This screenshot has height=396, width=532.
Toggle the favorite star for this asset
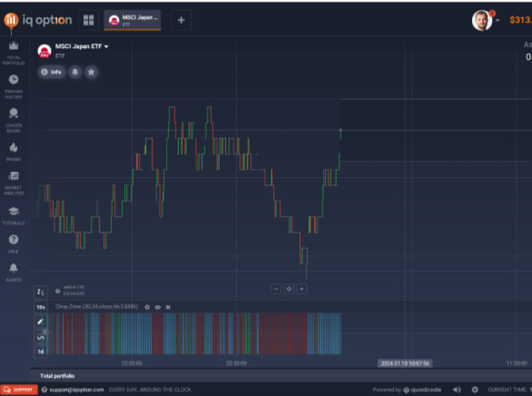pos(91,72)
